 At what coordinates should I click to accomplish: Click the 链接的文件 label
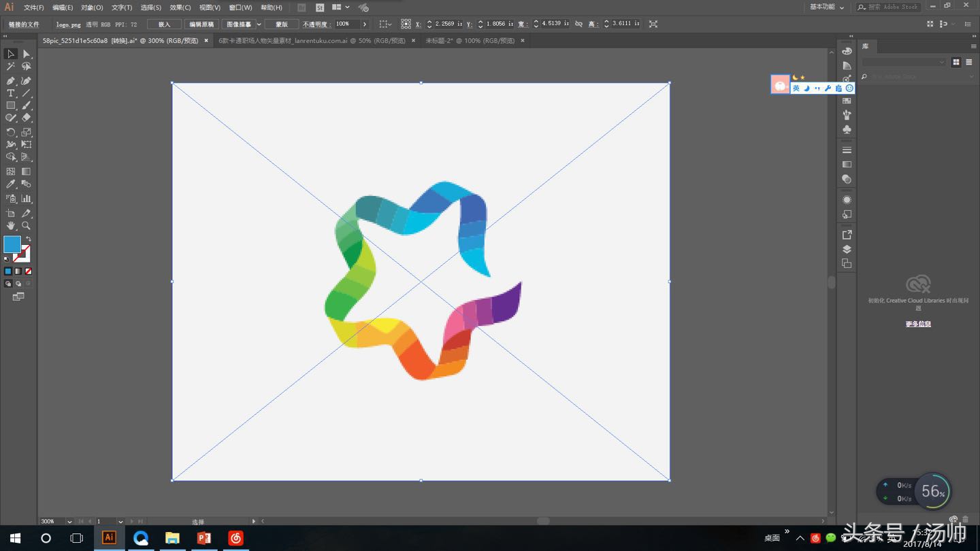click(x=24, y=24)
